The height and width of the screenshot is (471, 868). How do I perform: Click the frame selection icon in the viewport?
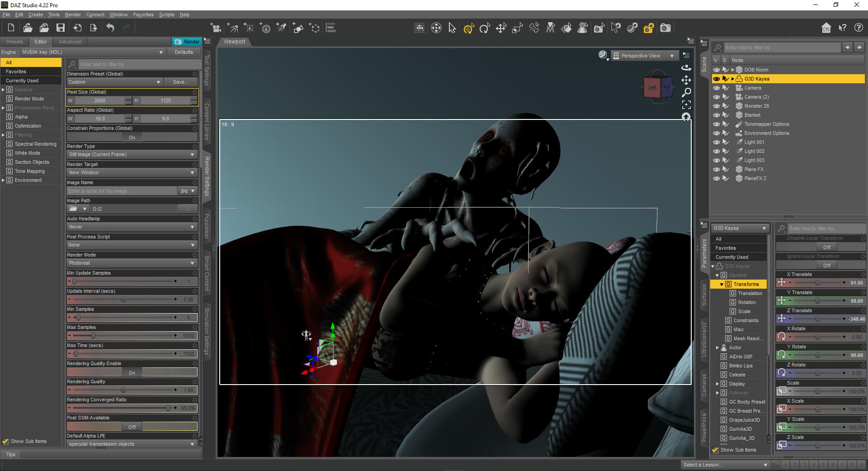pyautogui.click(x=686, y=105)
